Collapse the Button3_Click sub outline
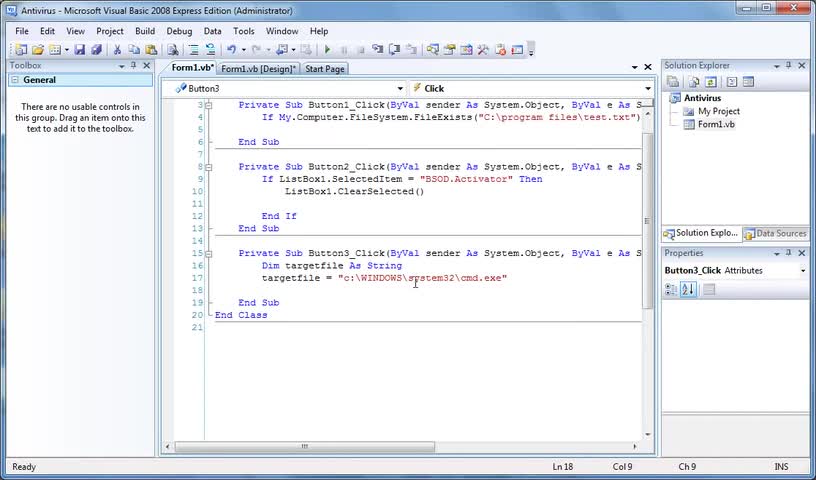The image size is (816, 480). coord(209,254)
